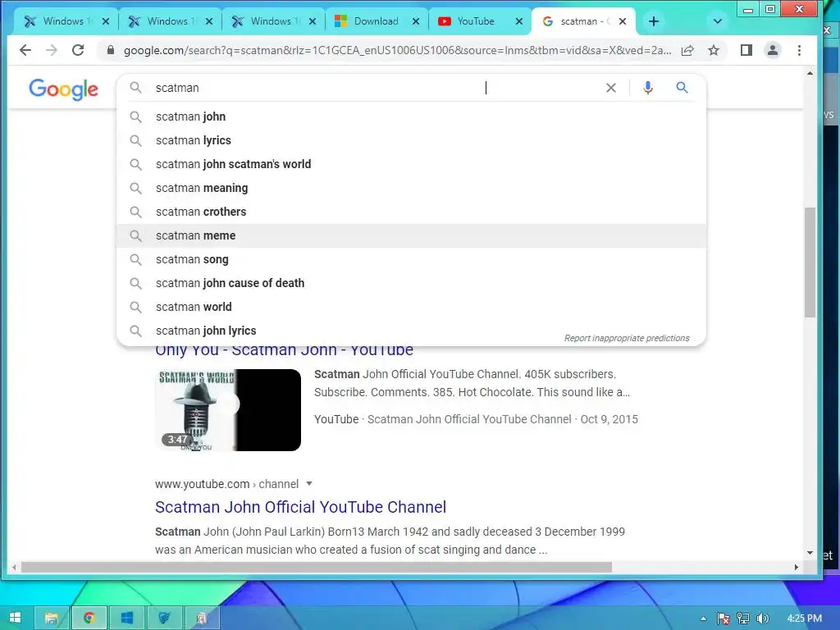Screen dimensions: 840x630
Task: Click the volume tray icon
Action: click(x=763, y=619)
